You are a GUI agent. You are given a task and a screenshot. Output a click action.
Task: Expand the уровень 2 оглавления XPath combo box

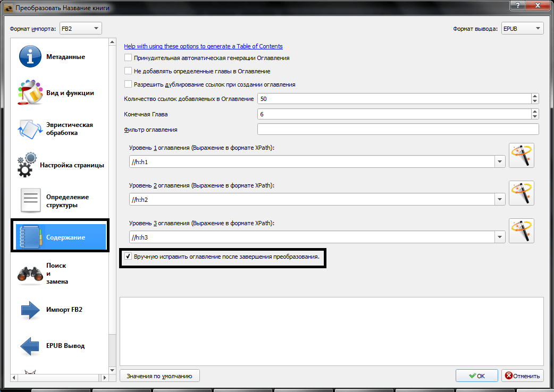click(x=499, y=199)
